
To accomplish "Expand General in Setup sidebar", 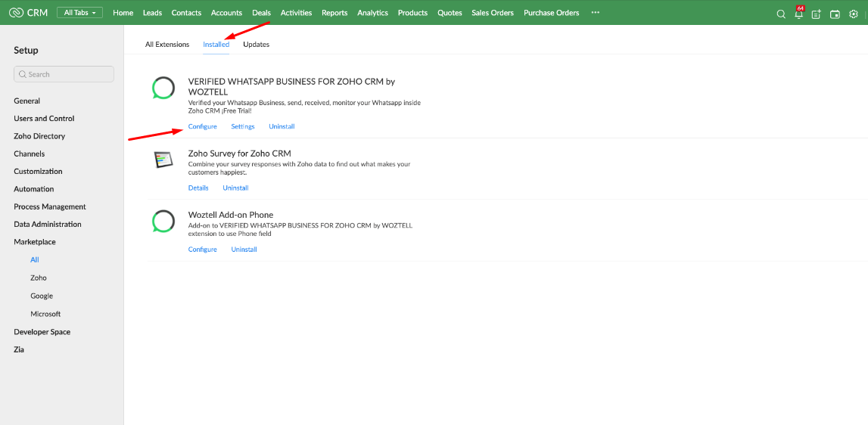I will [x=27, y=101].
